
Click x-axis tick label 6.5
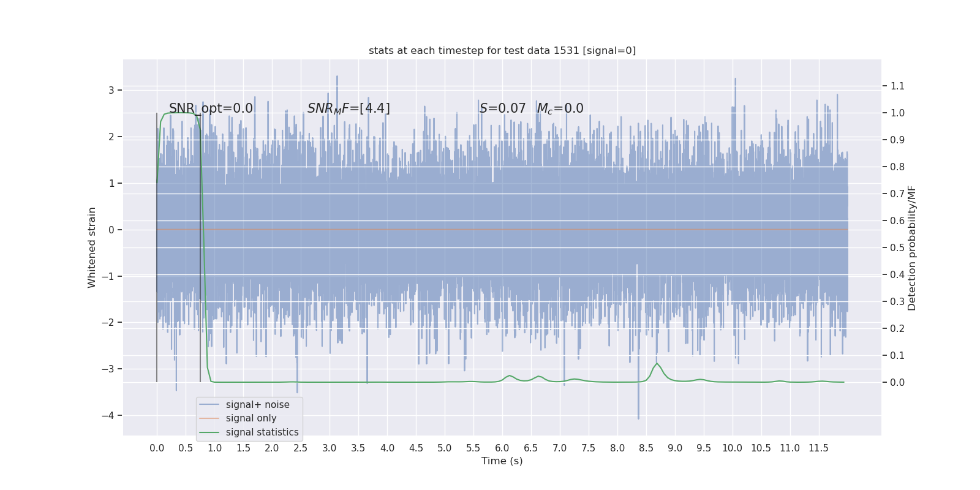tap(531, 448)
